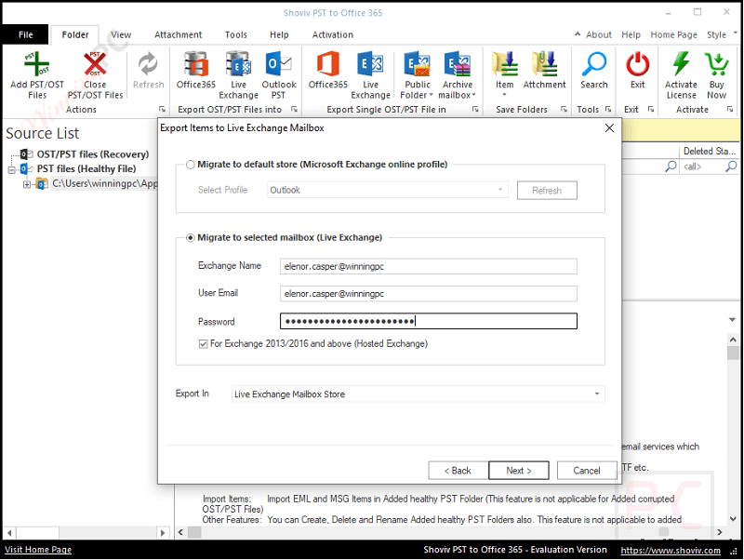Switch to the Attachment tab
744x560 pixels.
tap(178, 34)
